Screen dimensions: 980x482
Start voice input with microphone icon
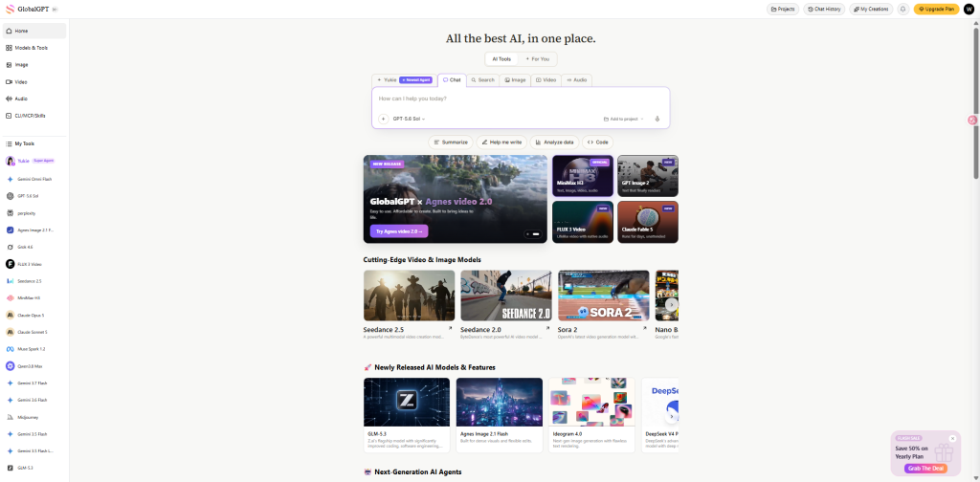(657, 119)
